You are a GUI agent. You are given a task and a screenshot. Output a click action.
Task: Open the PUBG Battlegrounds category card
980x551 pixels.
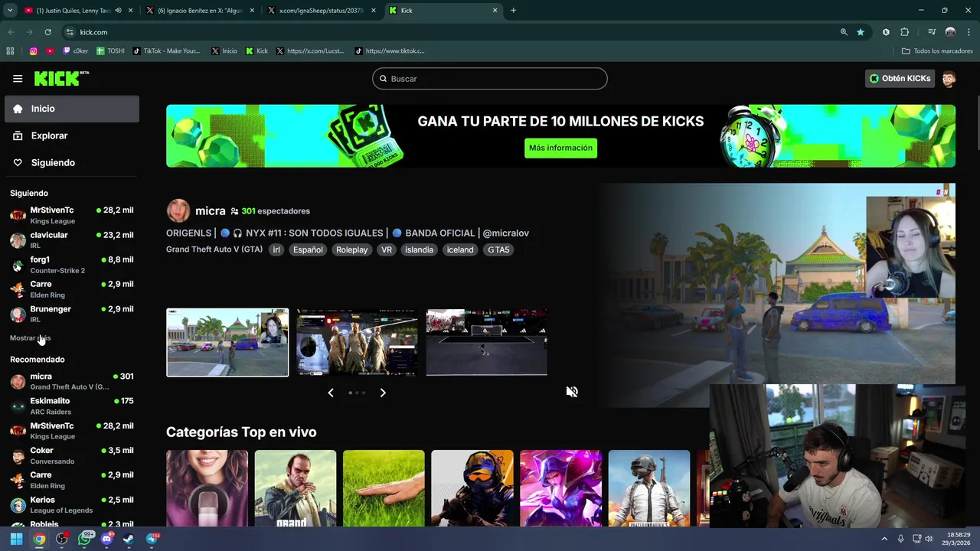[x=649, y=488]
